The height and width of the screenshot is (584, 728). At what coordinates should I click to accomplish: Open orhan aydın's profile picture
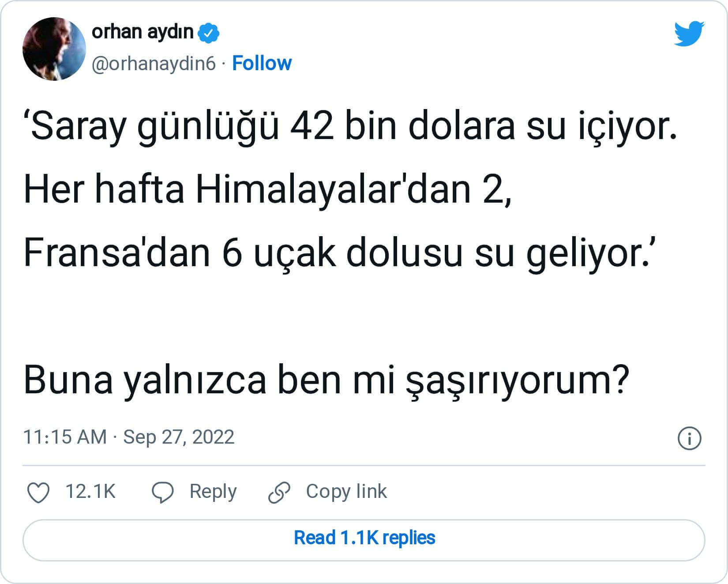[x=54, y=49]
